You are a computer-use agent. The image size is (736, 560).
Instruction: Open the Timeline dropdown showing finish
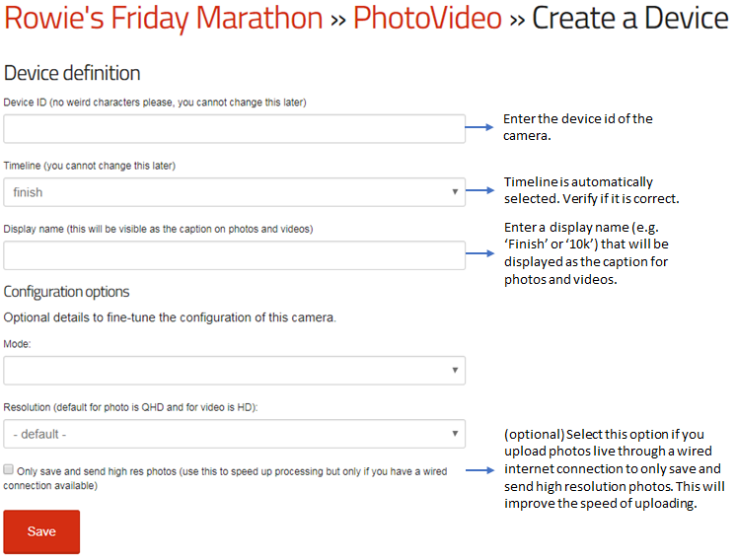[x=234, y=192]
